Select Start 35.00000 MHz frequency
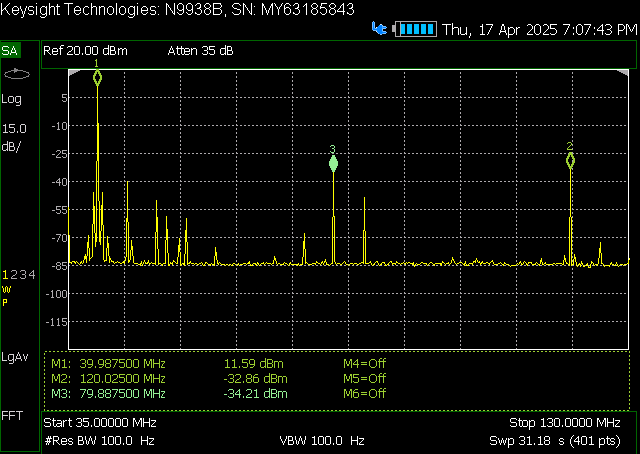This screenshot has height=454, width=640. point(100,423)
